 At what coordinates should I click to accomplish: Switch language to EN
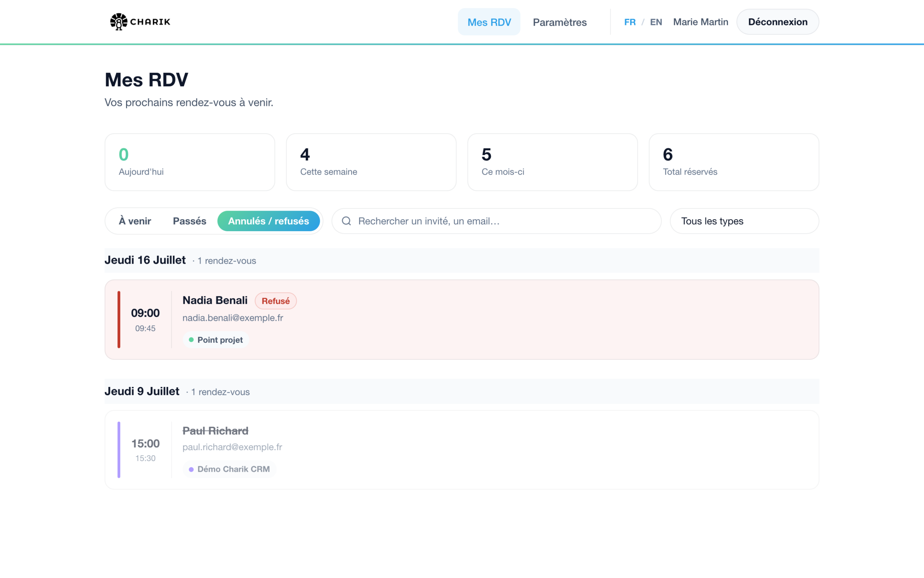[655, 22]
